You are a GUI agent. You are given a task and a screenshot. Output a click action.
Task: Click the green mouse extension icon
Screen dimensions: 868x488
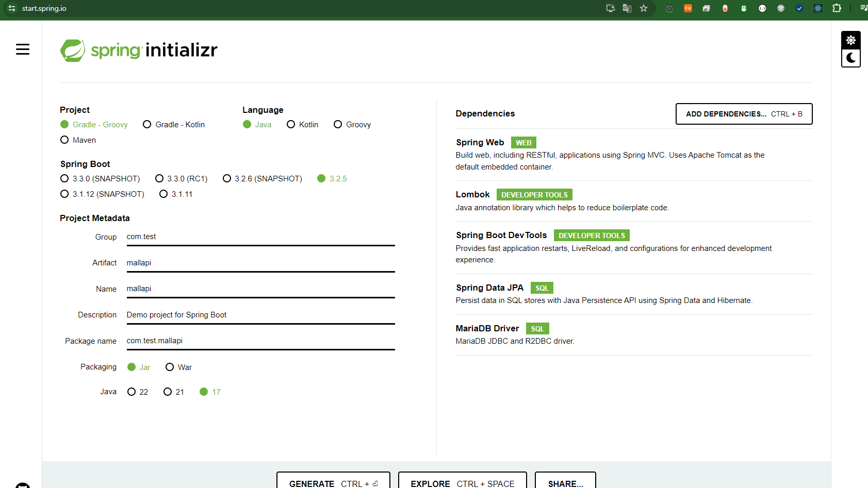[x=744, y=8]
